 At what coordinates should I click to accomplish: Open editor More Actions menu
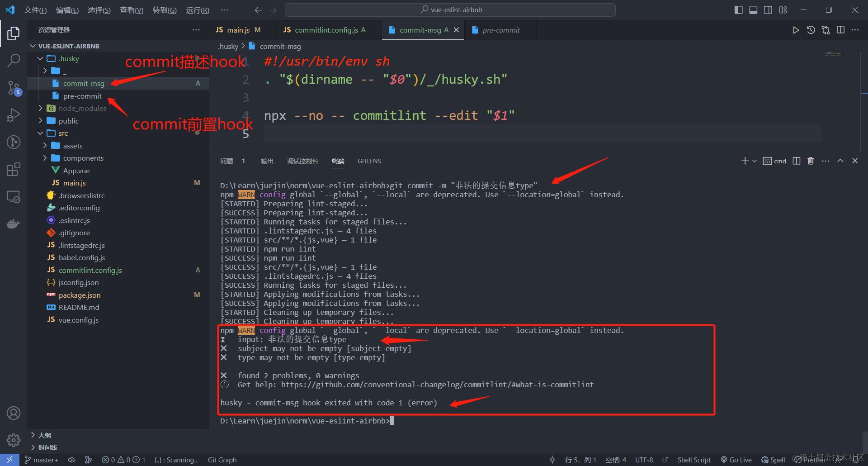point(855,30)
